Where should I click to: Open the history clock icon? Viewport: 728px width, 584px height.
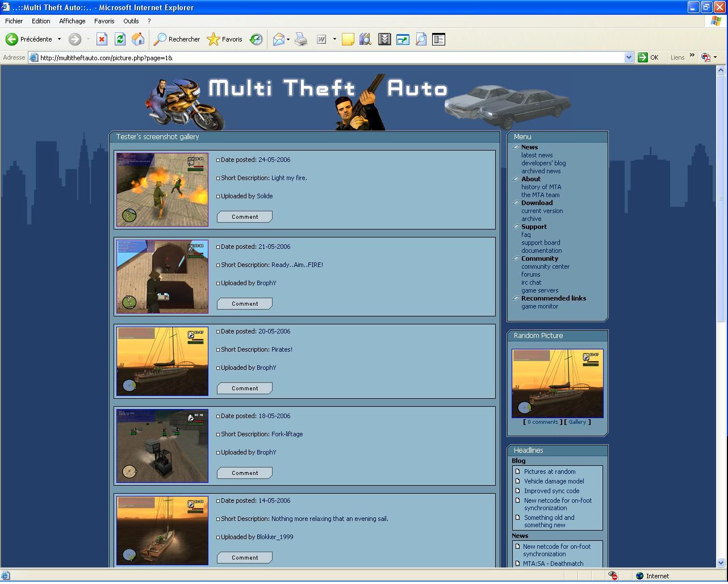[256, 39]
